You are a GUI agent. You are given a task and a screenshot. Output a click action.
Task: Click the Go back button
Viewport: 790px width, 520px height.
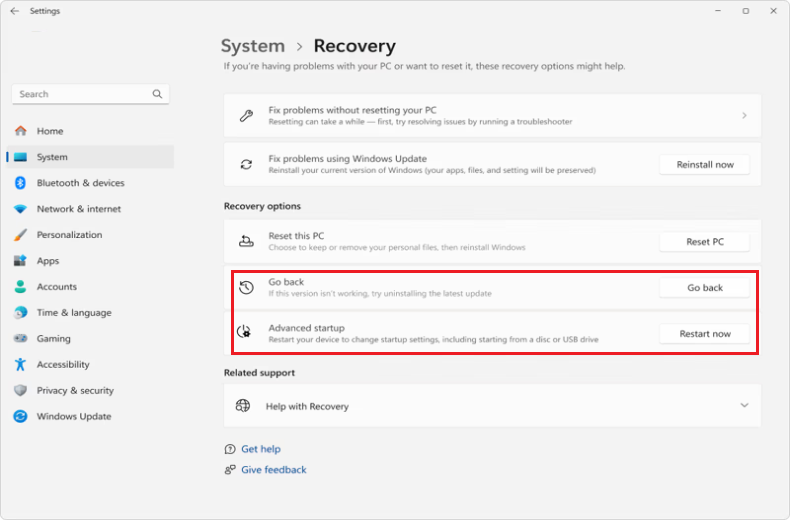704,288
